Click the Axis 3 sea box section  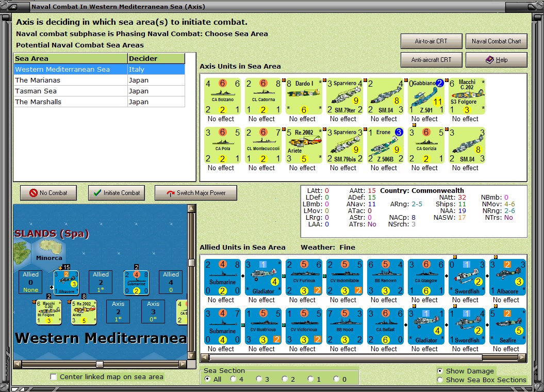[x=153, y=312]
